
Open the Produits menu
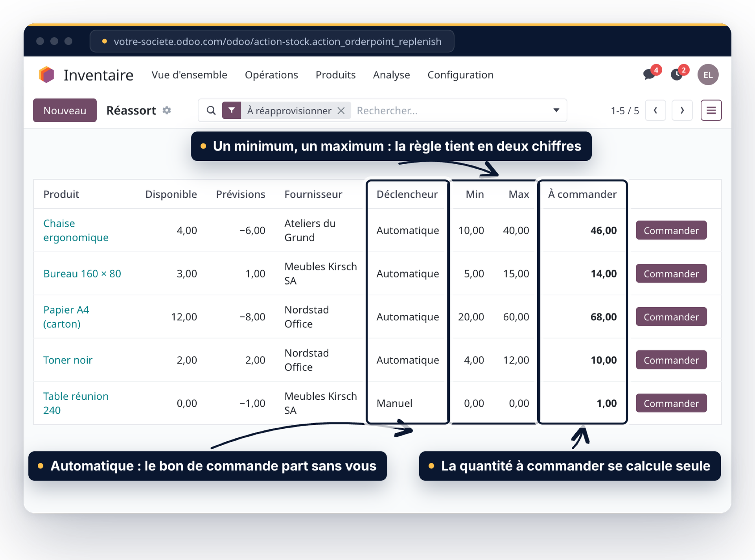click(335, 75)
